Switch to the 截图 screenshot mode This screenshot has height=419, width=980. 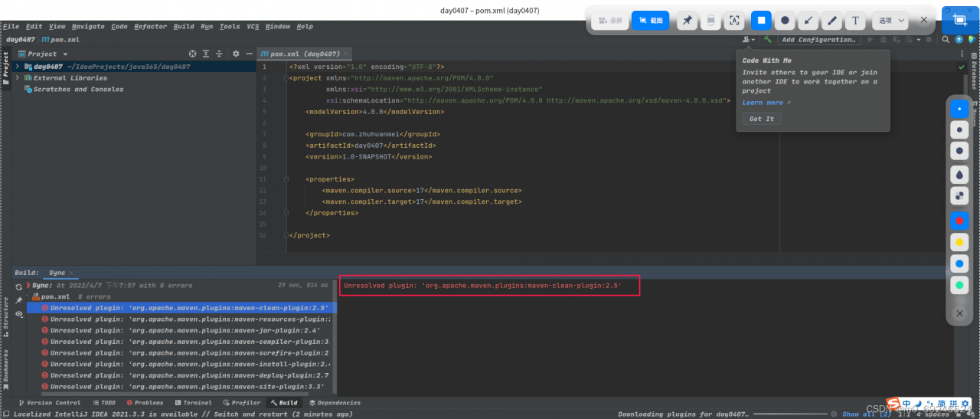point(650,21)
